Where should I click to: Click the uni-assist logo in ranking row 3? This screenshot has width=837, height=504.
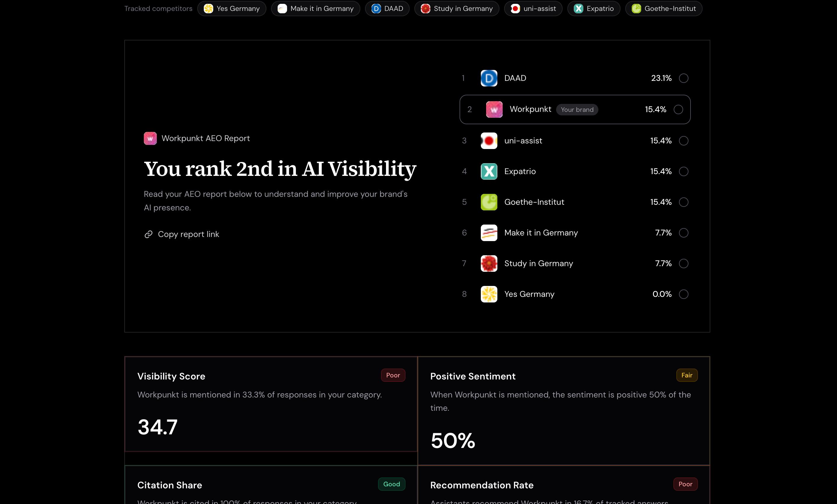pyautogui.click(x=489, y=140)
